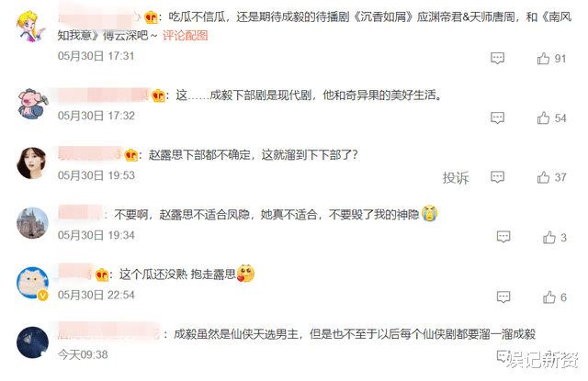Open the dark blue avatar profile
Screen dimensions: 588x381
[x=33, y=342]
